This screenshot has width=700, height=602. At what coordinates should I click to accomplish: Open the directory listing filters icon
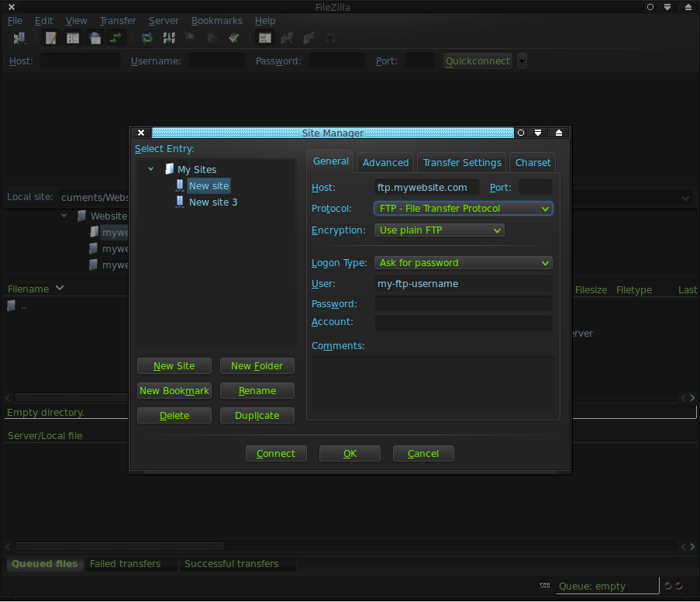265,38
